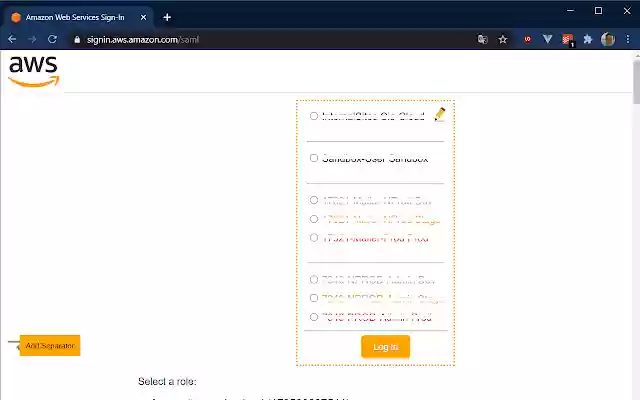Click the Add Separator button
640x400 pixels.
coord(50,345)
